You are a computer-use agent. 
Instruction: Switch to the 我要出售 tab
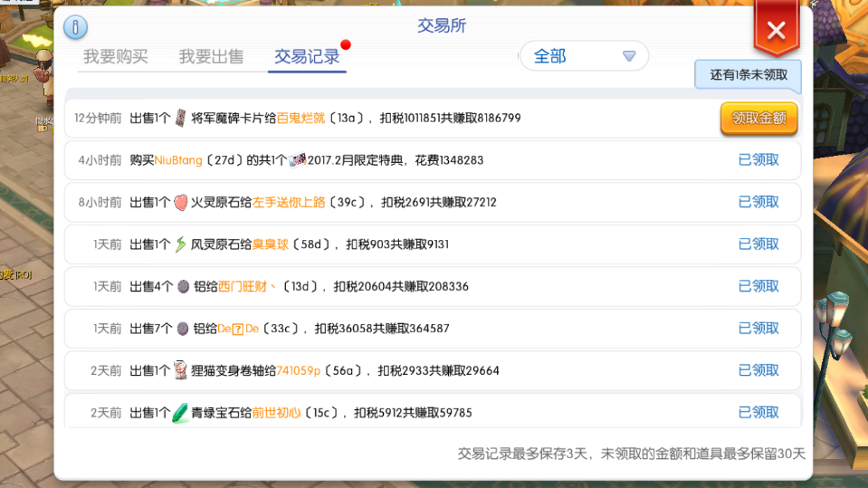211,56
